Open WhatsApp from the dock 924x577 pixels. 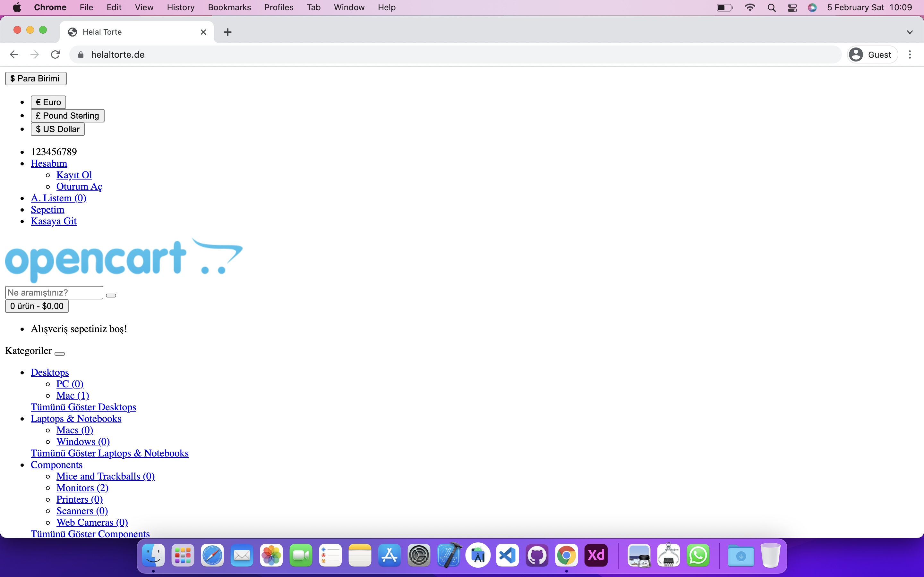[x=698, y=555]
